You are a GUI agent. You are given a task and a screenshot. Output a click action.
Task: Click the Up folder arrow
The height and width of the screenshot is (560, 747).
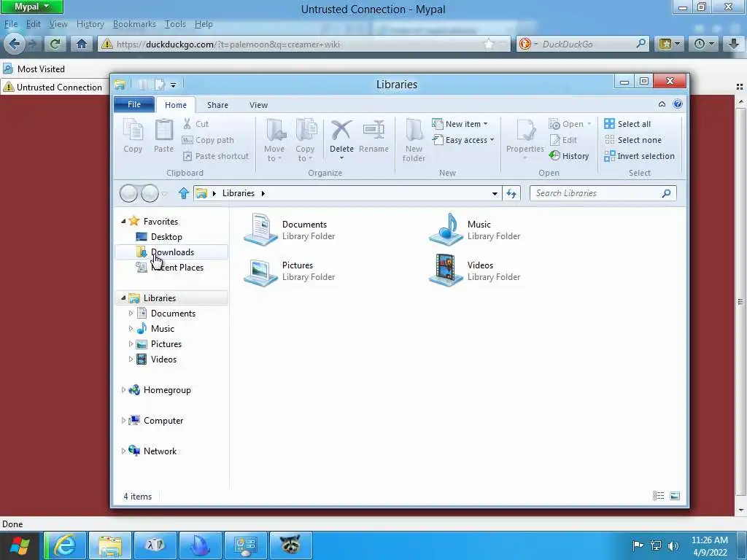pyautogui.click(x=184, y=193)
